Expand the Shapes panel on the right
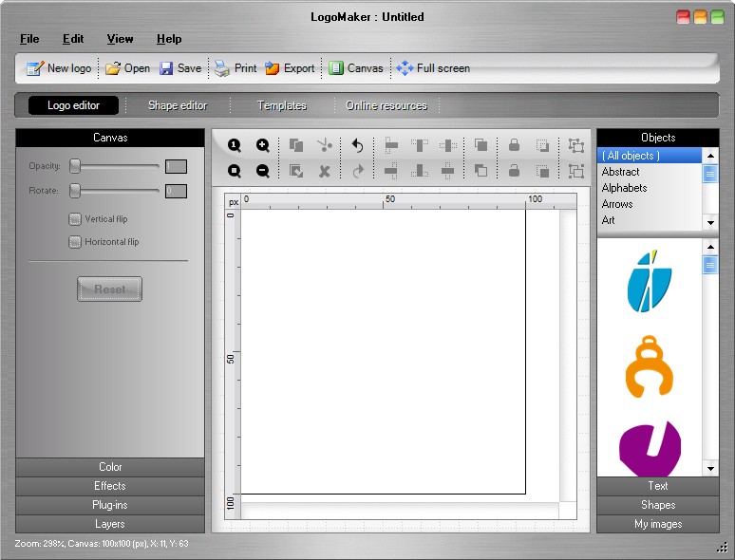Image resolution: width=735 pixels, height=560 pixels. pyautogui.click(x=657, y=505)
